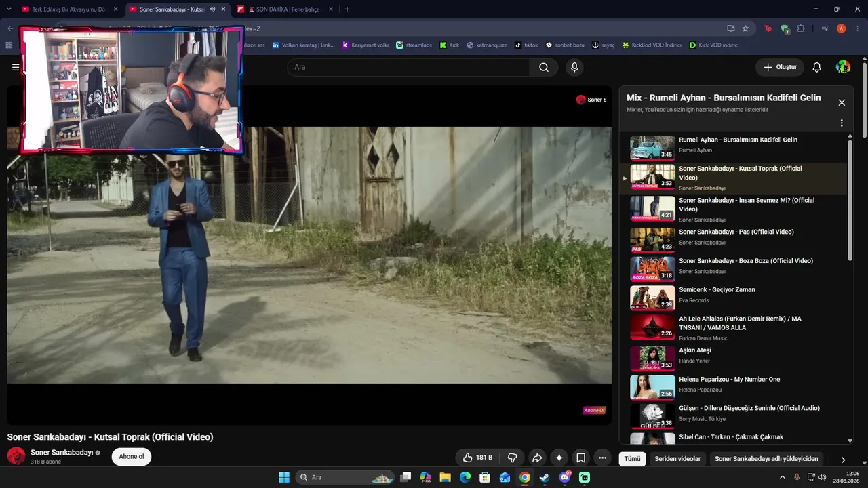Close the Mix playlist panel
The image size is (868, 488).
(842, 102)
